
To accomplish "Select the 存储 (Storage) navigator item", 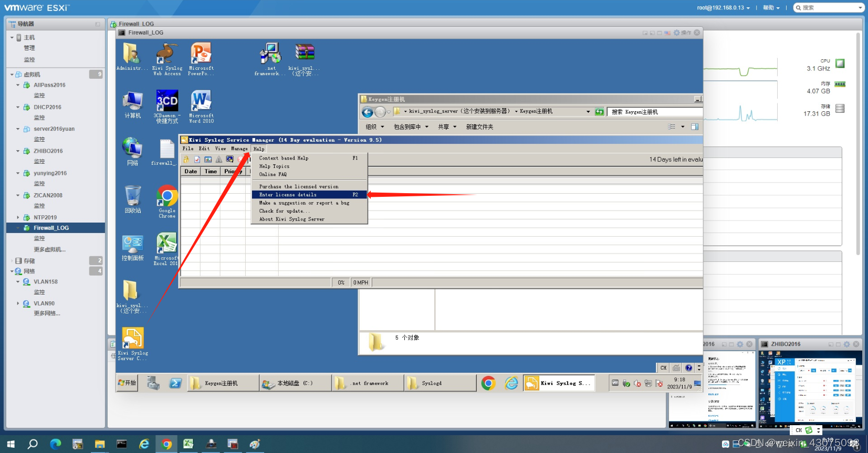I will pyautogui.click(x=29, y=261).
